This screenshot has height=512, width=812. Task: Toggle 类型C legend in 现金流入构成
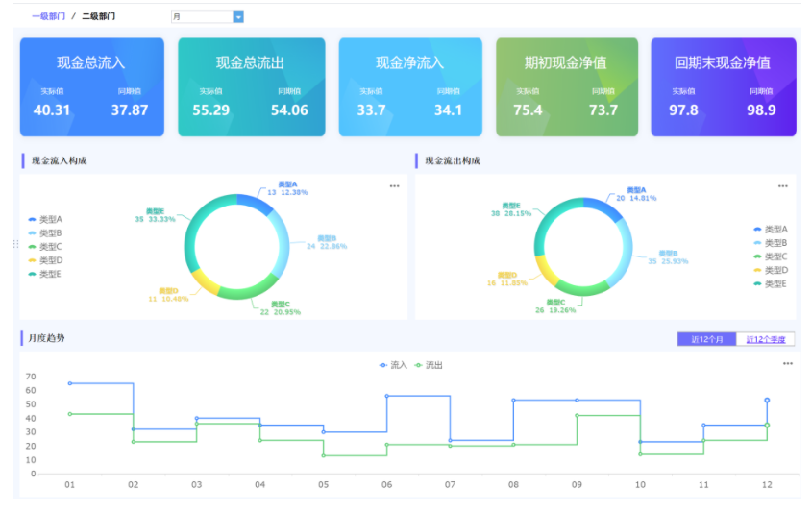(x=45, y=247)
